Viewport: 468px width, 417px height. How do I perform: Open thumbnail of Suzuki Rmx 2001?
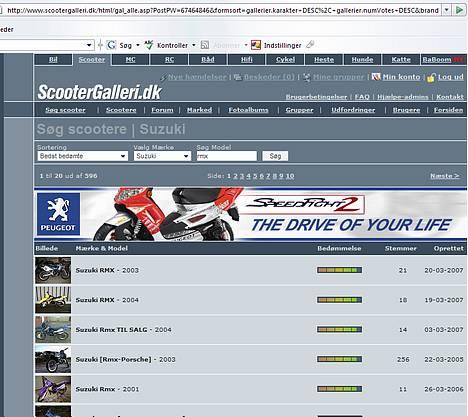tap(53, 389)
